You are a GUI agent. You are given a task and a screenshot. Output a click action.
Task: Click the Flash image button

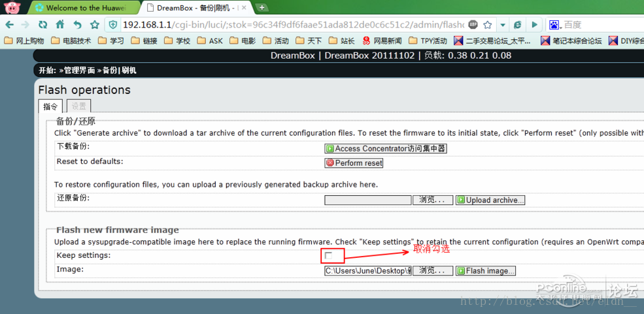click(486, 270)
